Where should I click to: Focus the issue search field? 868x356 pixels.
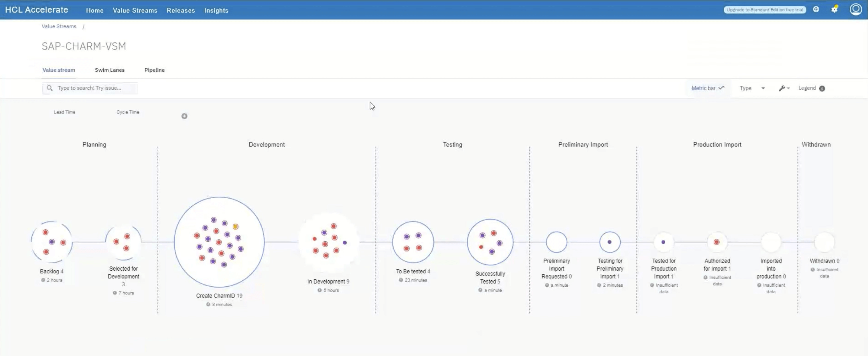pos(90,88)
